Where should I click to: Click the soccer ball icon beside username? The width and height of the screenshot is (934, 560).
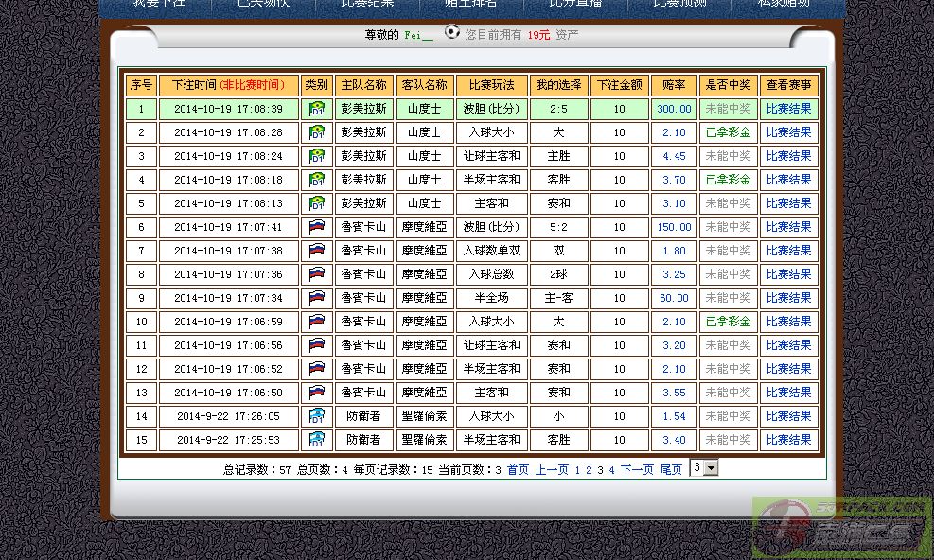[451, 32]
